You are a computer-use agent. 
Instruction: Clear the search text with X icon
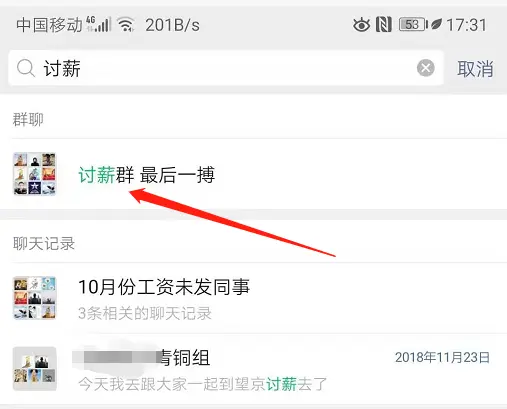426,68
